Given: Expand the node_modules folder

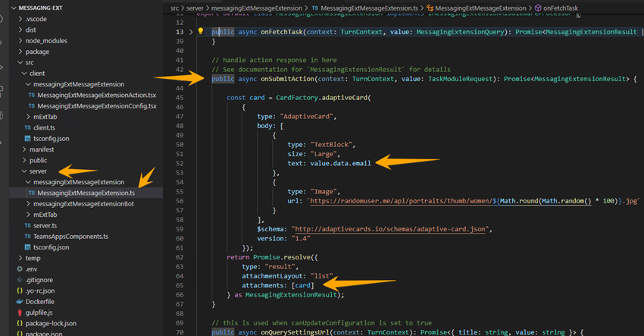Looking at the screenshot, I should (x=20, y=41).
